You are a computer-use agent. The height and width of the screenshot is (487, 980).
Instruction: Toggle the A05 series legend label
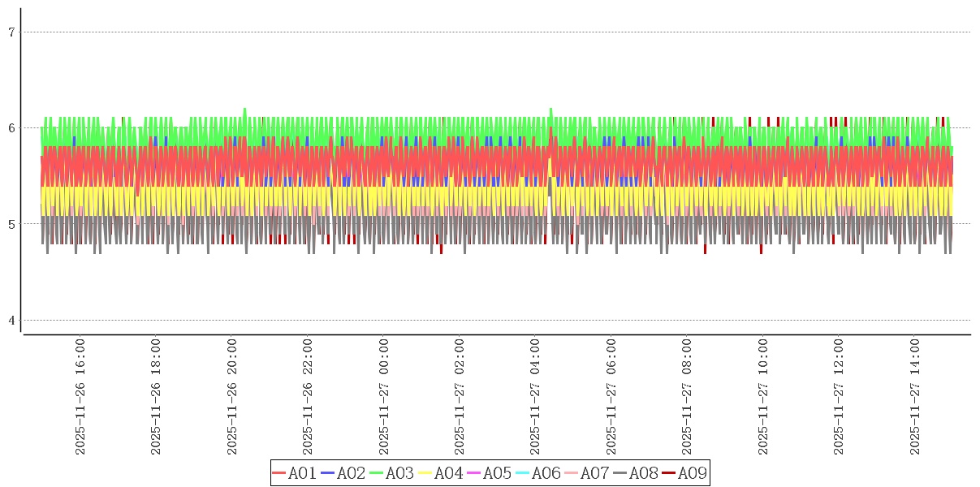tap(497, 473)
